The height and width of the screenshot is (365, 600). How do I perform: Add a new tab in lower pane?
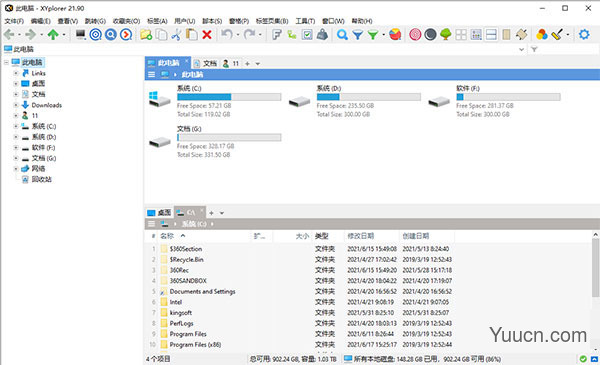click(211, 213)
